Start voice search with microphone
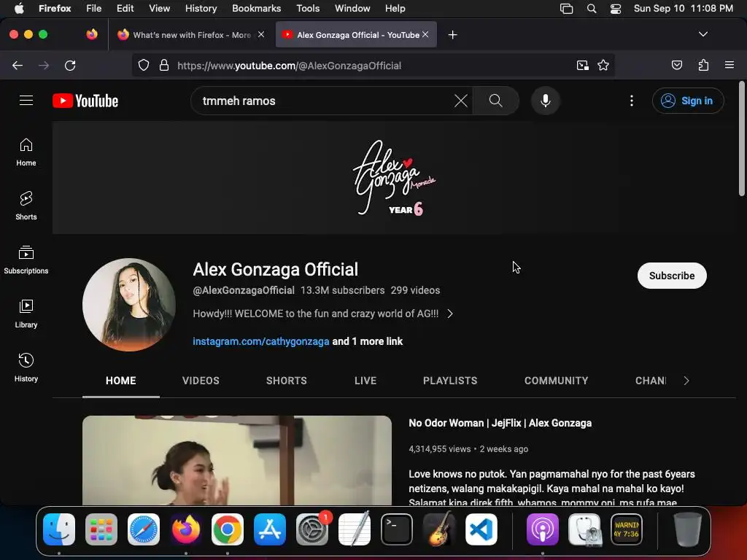Viewport: 747px width, 560px height. pyautogui.click(x=546, y=101)
